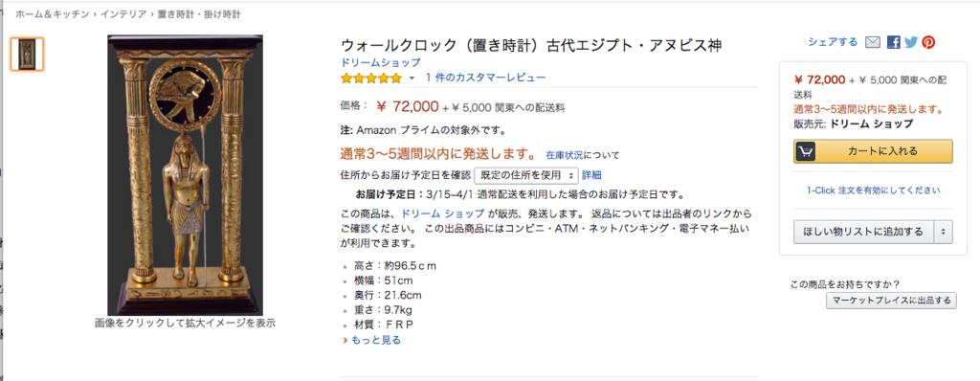Go to インテリア breadcrumb category

pos(122,13)
